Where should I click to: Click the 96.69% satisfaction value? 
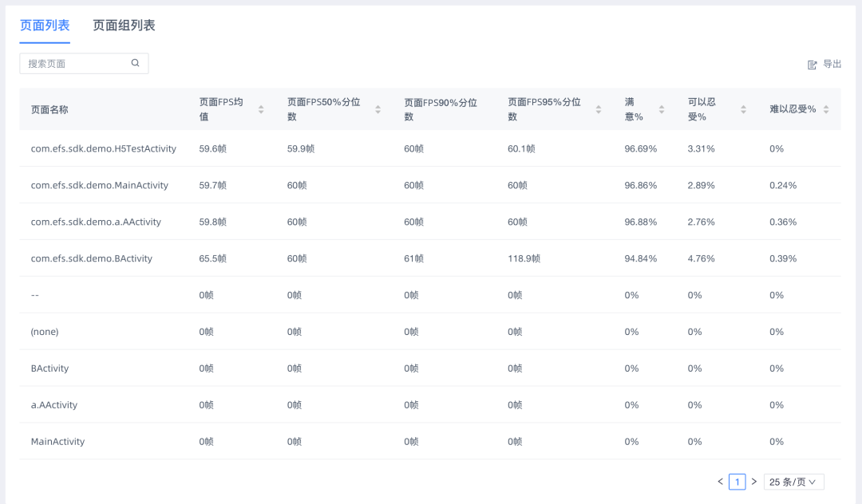coord(640,149)
